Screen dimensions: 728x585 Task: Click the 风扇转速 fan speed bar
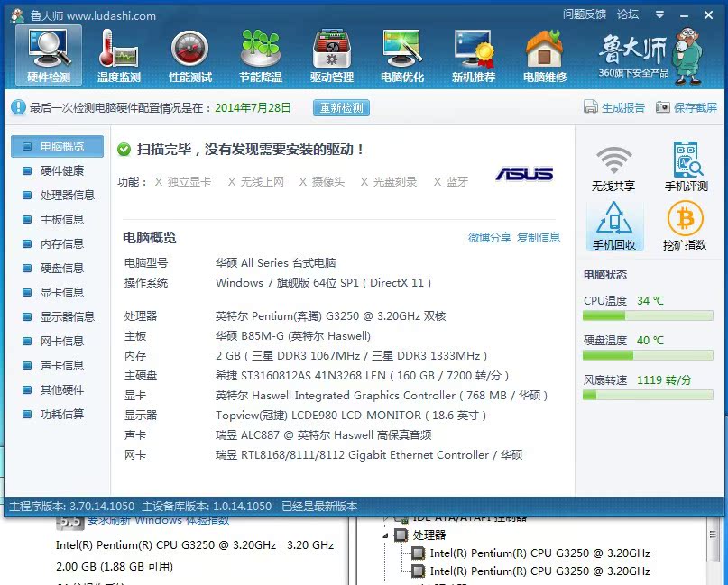[x=648, y=395]
